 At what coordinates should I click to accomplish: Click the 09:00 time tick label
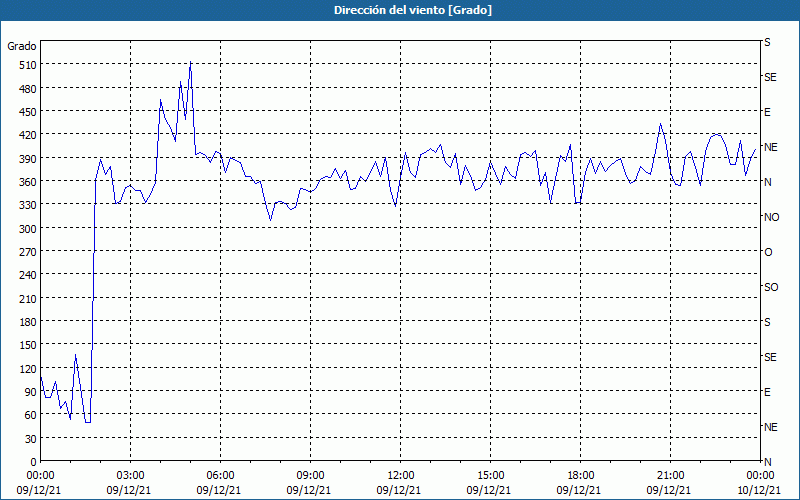tap(310, 476)
